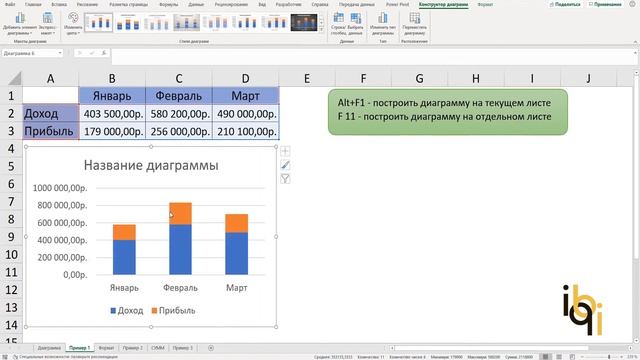
Task: Click the Insert Function fx icon
Action: (104, 53)
